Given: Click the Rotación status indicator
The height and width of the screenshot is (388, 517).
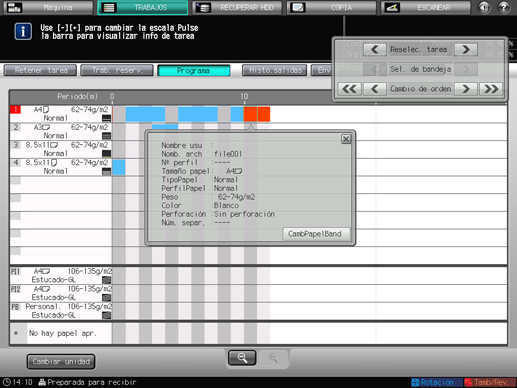Looking at the screenshot, I should coord(437,382).
